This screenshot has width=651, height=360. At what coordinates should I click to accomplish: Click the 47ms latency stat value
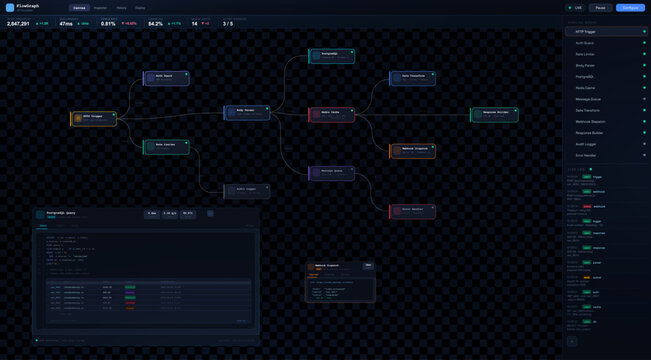coord(66,24)
